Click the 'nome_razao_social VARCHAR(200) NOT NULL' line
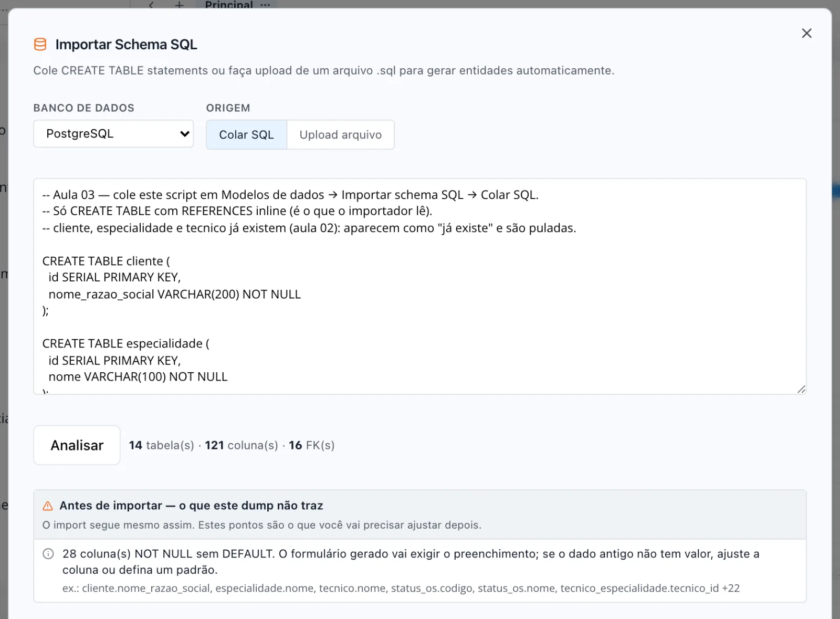 [174, 294]
